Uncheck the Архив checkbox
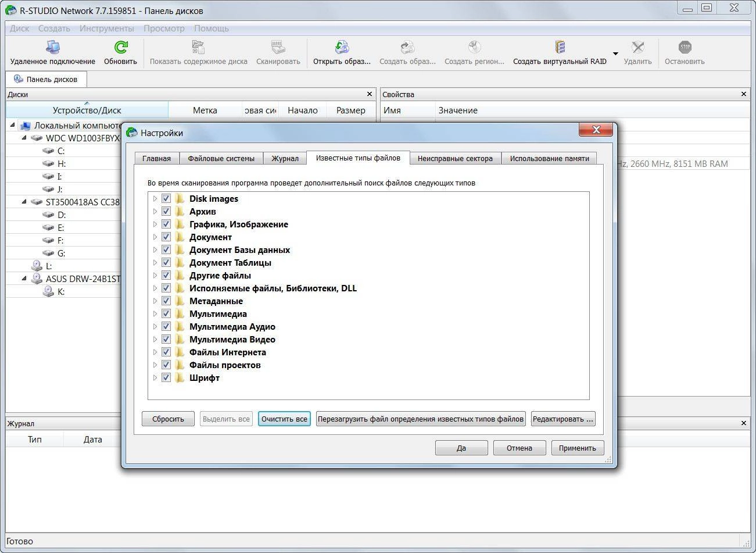 pos(166,212)
